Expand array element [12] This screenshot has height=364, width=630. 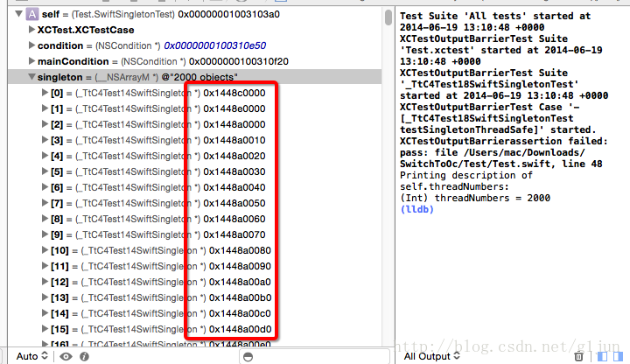(x=45, y=281)
